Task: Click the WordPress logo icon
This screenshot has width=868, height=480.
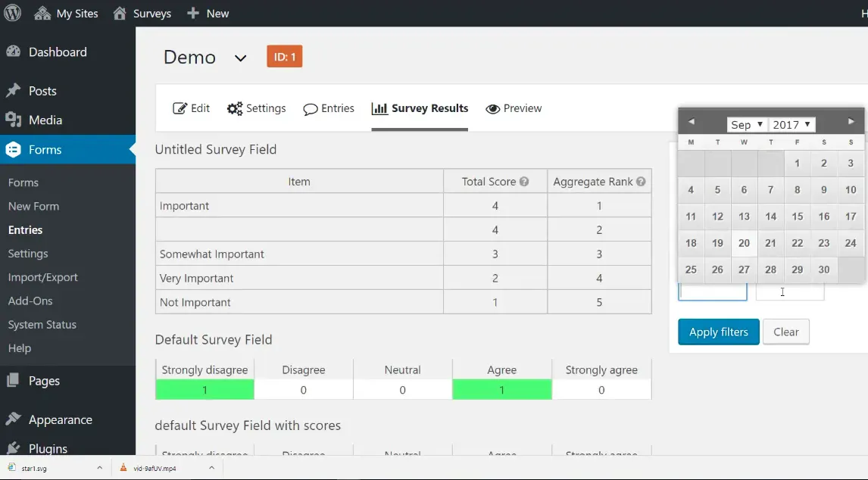Action: (13, 13)
